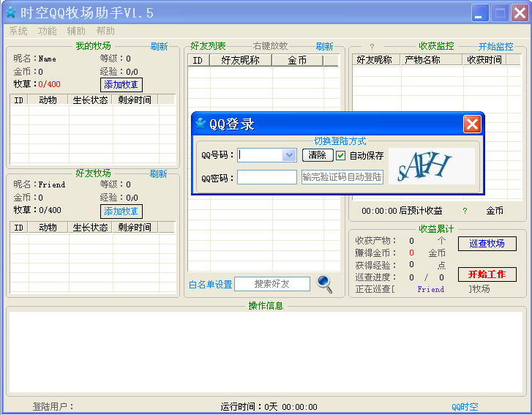Click the 开始监控 link
The image size is (532, 415).
pyautogui.click(x=495, y=47)
